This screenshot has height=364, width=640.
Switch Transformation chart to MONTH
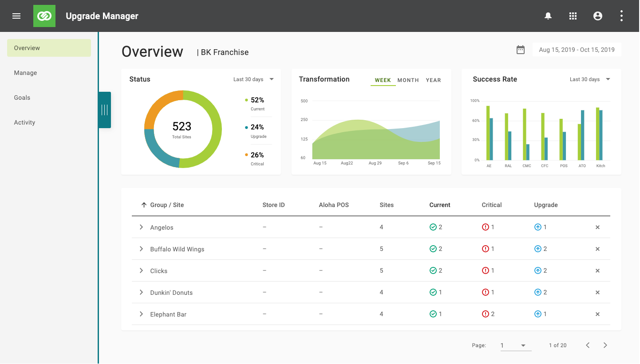(x=408, y=80)
